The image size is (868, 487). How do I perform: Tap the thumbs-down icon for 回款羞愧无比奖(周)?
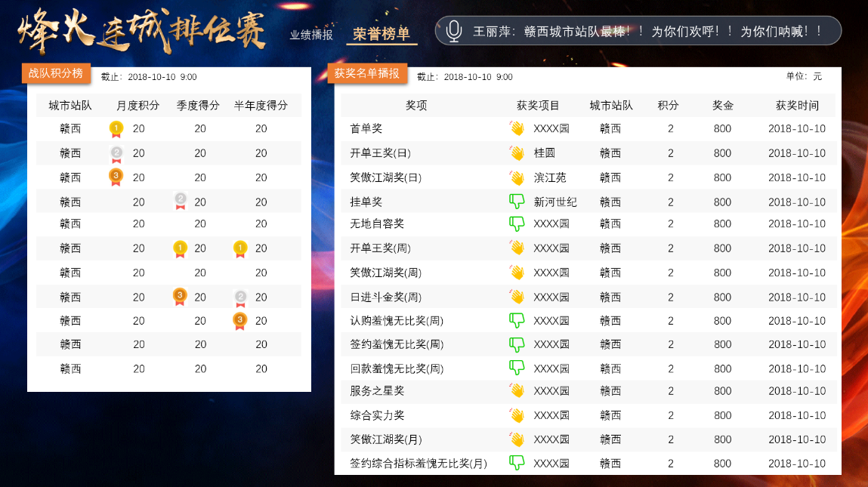pos(517,368)
